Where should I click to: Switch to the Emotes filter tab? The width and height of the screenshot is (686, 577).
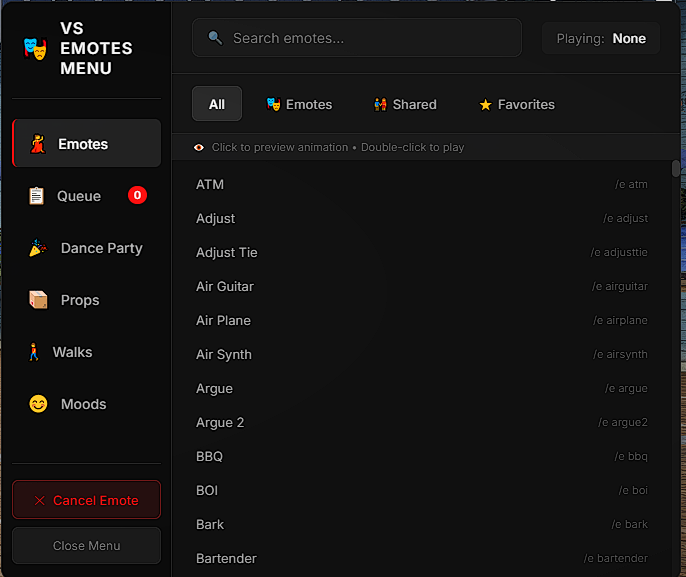[x=299, y=104]
